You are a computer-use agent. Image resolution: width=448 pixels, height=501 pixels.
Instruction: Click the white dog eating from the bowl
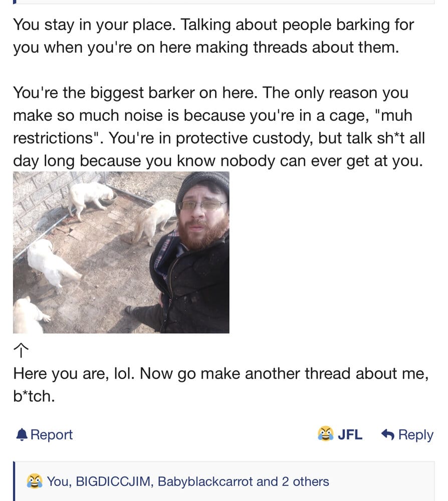coord(90,196)
